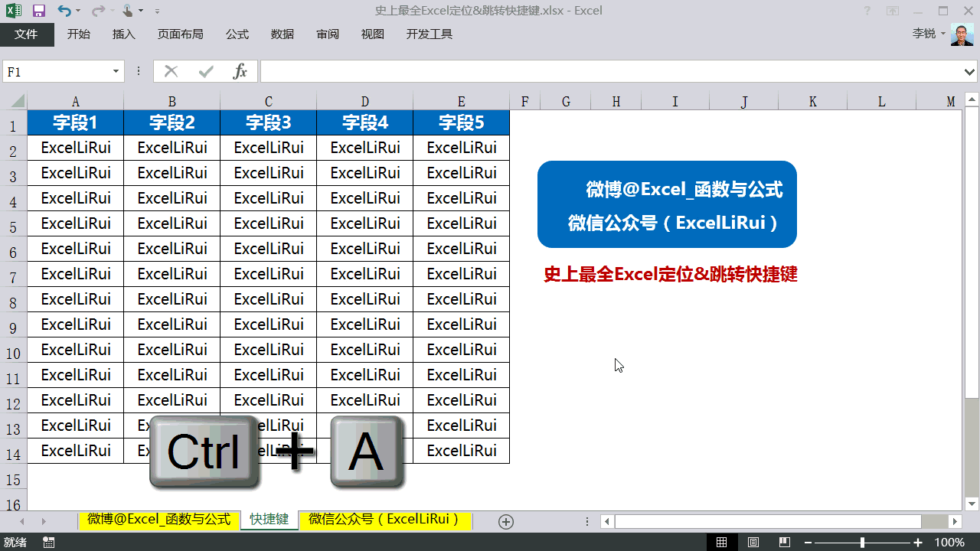The image size is (980, 551).
Task: Click the Redo arrow icon
Action: point(97,11)
